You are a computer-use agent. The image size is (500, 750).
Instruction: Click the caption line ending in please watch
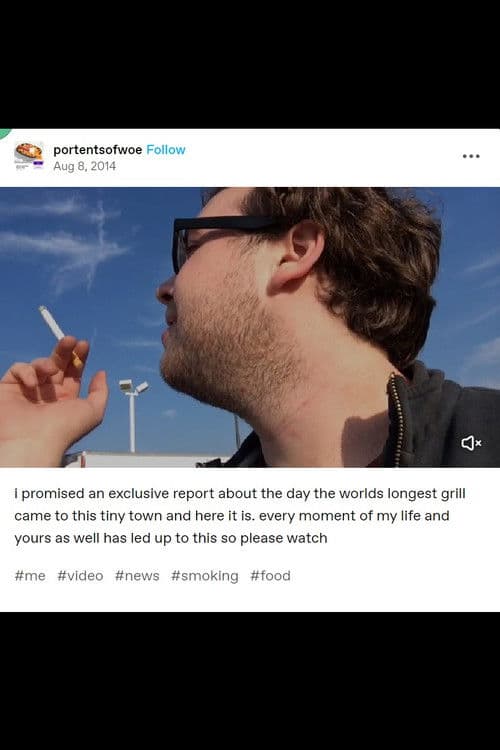click(171, 538)
